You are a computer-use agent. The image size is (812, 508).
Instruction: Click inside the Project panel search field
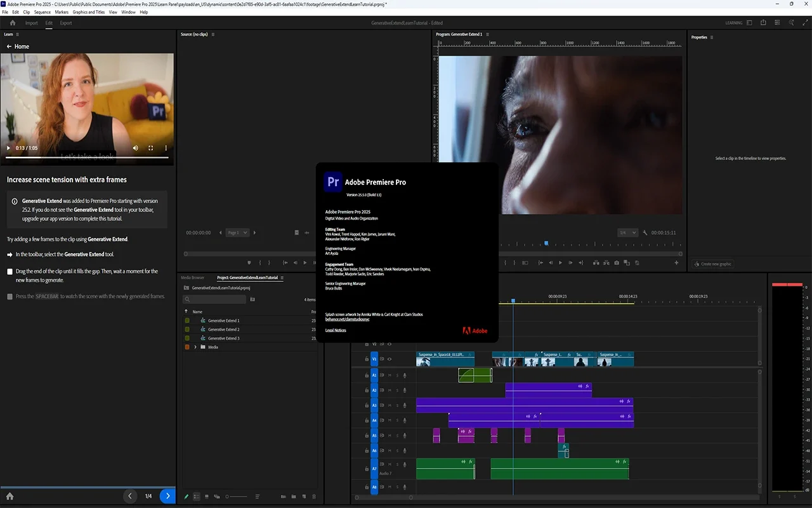pos(214,299)
